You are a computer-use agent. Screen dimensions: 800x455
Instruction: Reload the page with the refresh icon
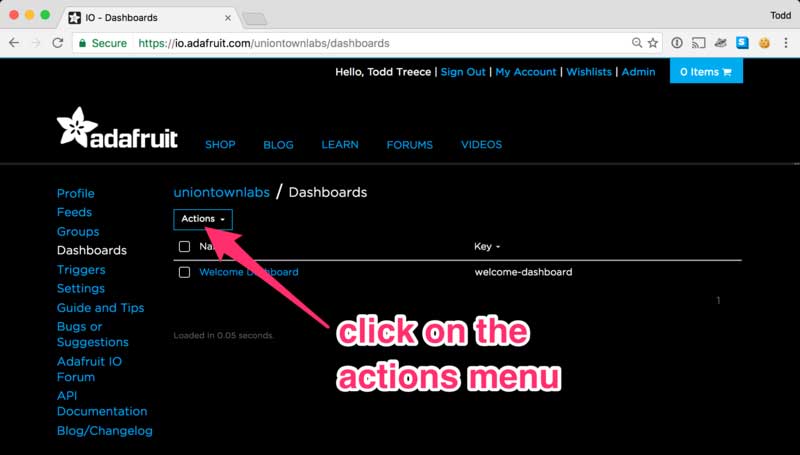click(56, 43)
